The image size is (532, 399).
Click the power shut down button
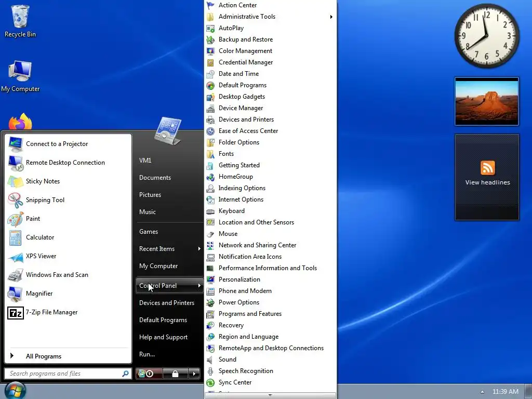149,374
